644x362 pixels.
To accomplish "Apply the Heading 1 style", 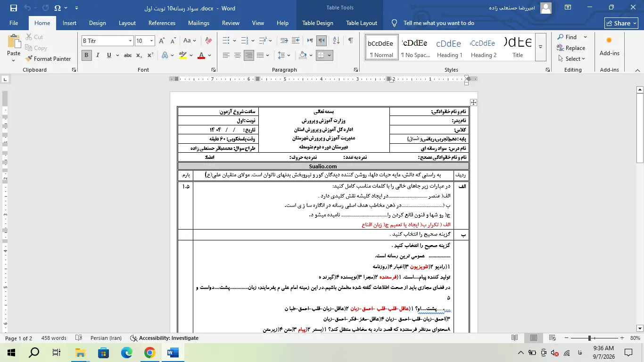I will [x=449, y=47].
